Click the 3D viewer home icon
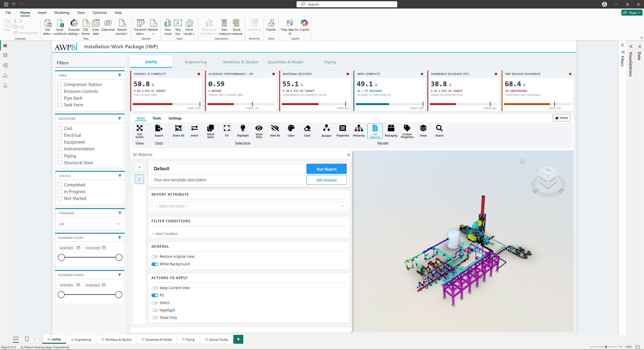This screenshot has width=644, height=350. coord(522,161)
